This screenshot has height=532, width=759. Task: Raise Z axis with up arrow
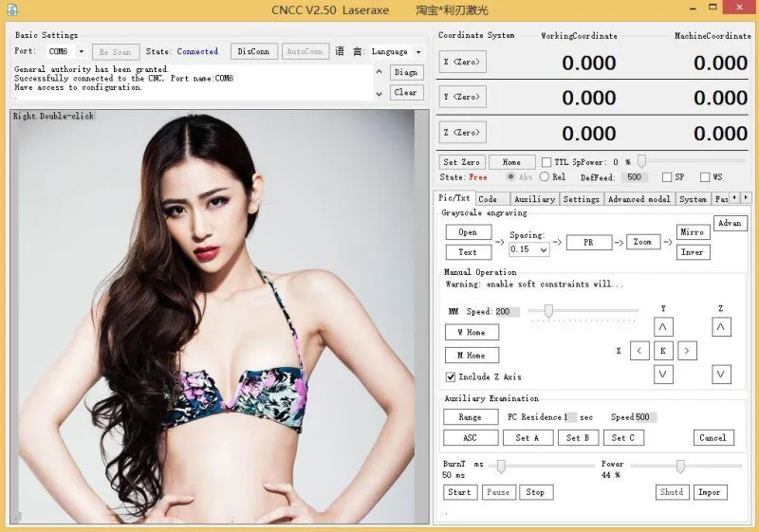tap(721, 327)
